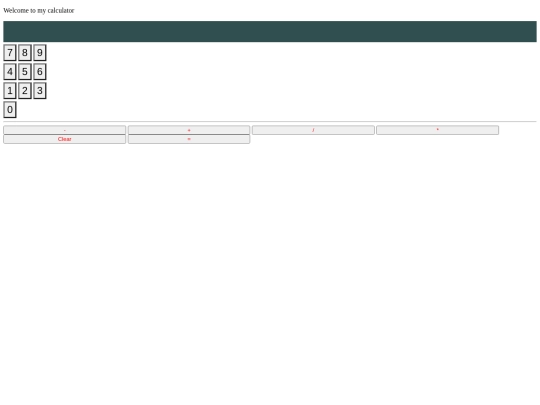Click the minus (-) operator button
Viewport: 540px width, 405px height.
[65, 130]
